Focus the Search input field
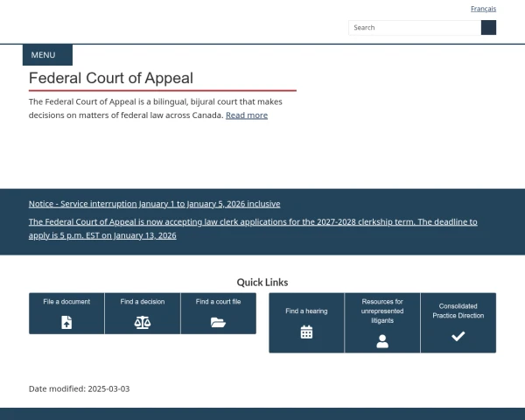The width and height of the screenshot is (525, 420). click(415, 27)
